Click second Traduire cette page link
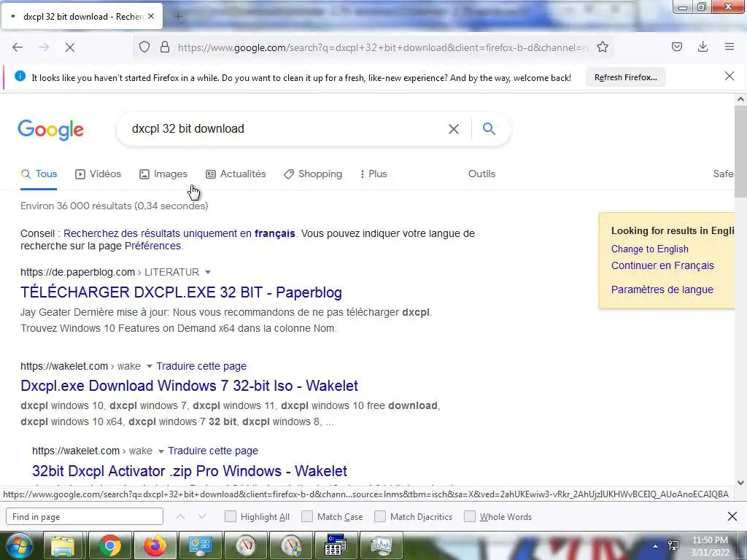The image size is (747, 560). click(213, 451)
